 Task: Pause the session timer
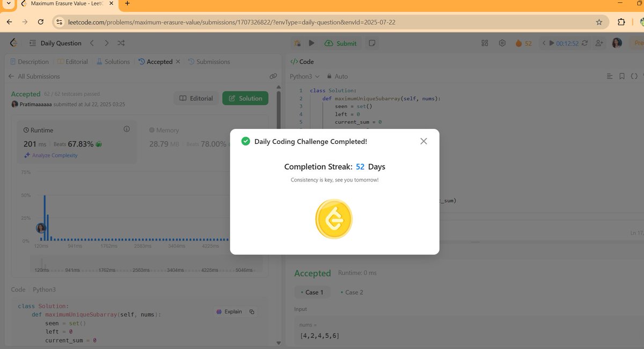pyautogui.click(x=551, y=43)
